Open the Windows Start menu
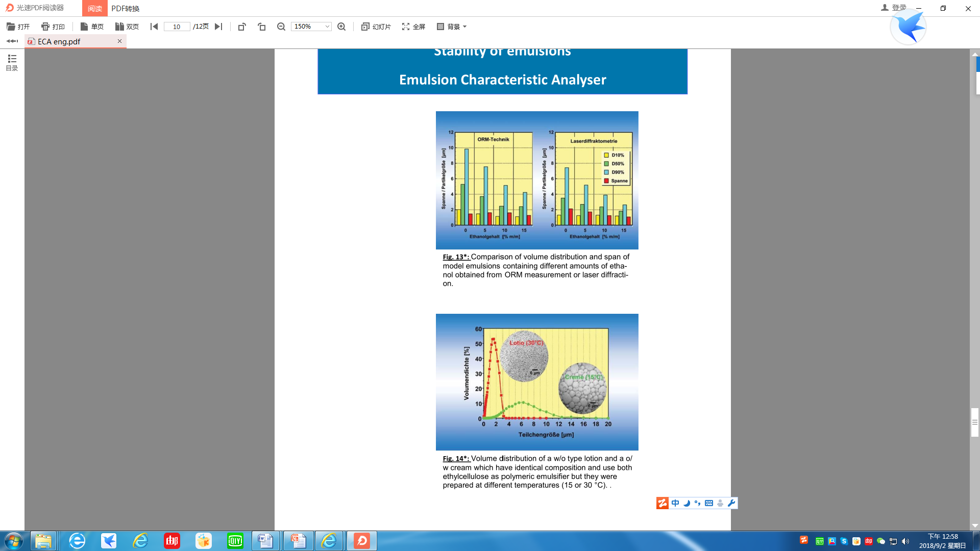This screenshot has width=980, height=551. coord(14,541)
